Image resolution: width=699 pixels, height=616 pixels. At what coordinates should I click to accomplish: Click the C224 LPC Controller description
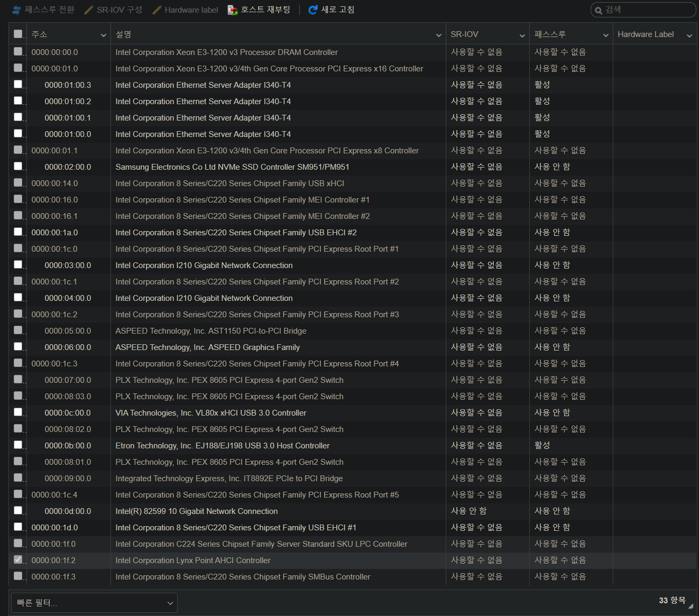coord(261,544)
